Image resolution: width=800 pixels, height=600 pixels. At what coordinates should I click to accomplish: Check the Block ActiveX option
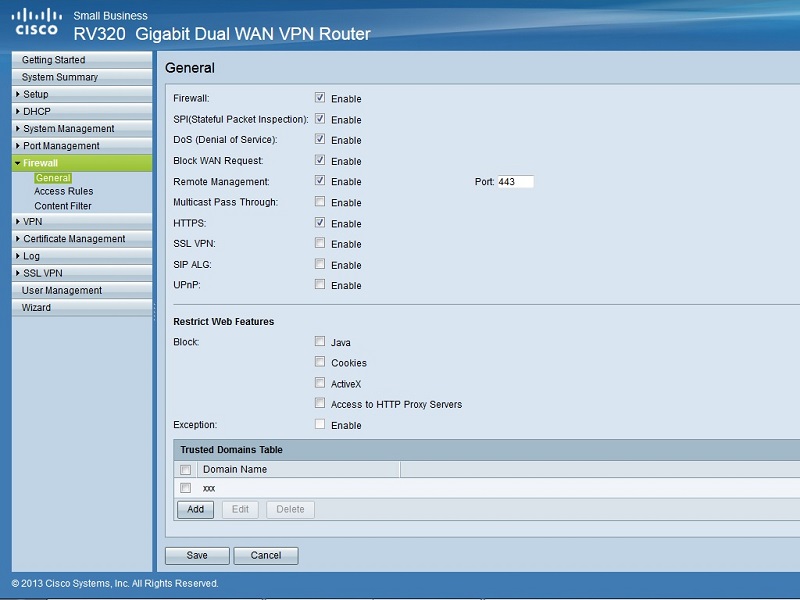[x=320, y=383]
